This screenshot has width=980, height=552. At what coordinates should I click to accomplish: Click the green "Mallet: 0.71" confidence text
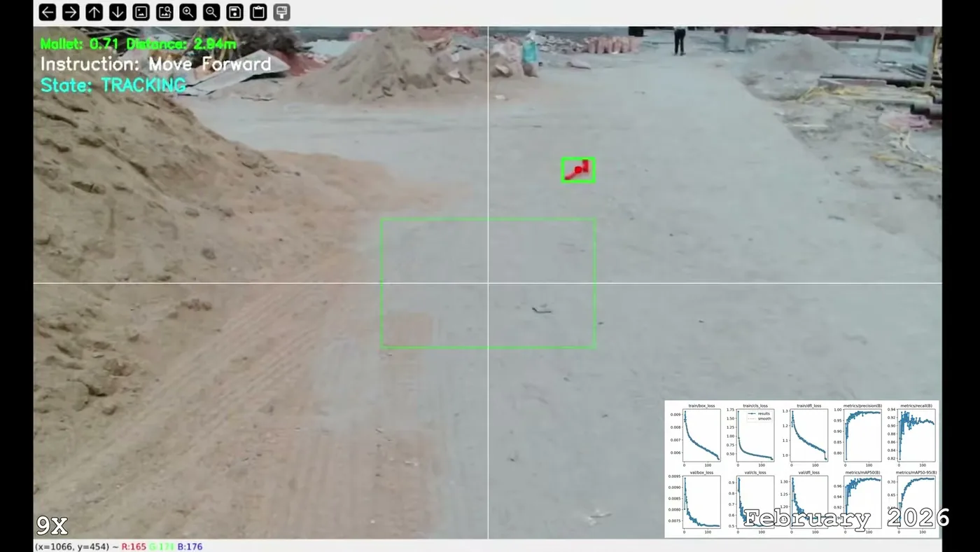79,44
